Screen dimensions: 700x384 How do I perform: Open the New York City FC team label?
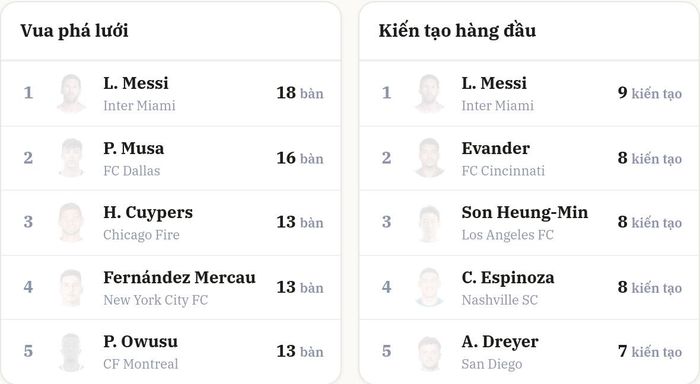pyautogui.click(x=156, y=300)
